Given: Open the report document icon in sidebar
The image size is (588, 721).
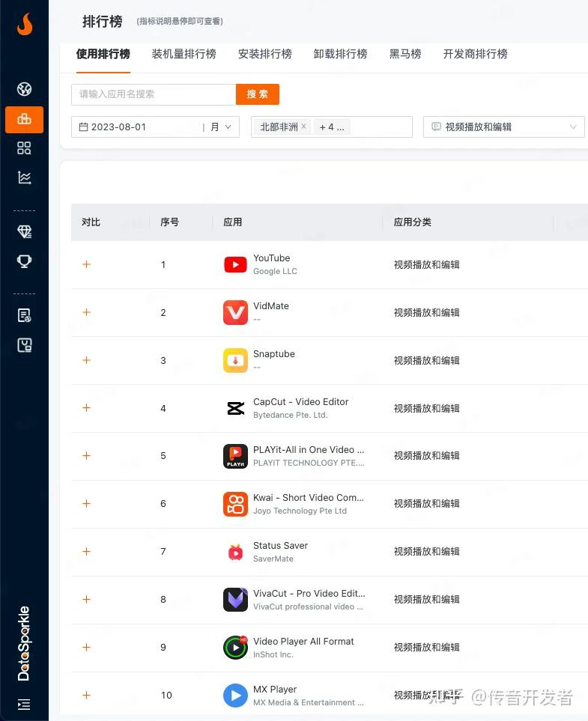Looking at the screenshot, I should pyautogui.click(x=25, y=315).
